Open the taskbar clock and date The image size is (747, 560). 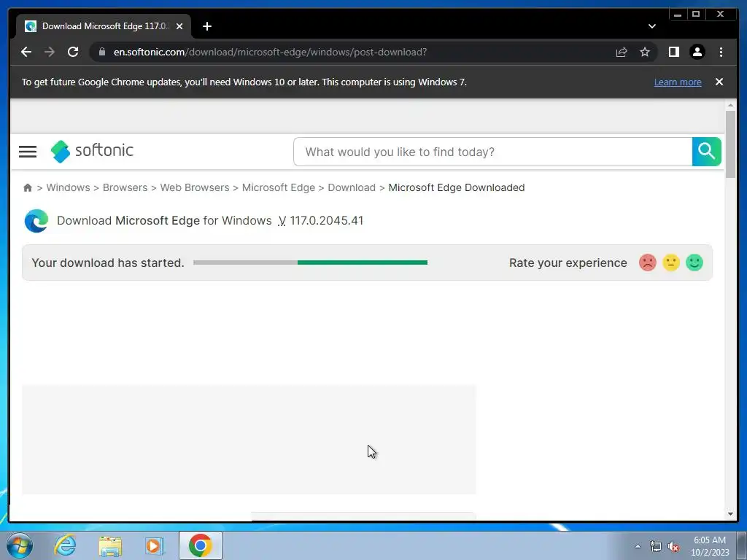coord(710,546)
